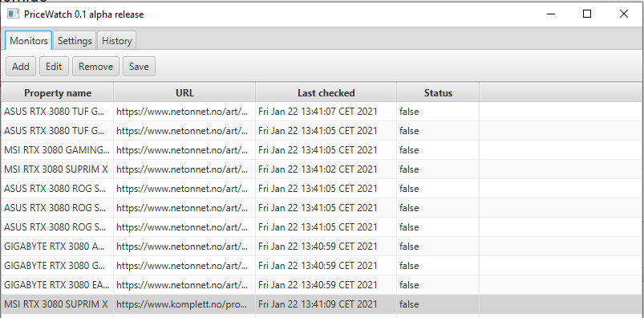Select MSI RTX 3080 SUPRIM X name in komplett row

pyautogui.click(x=57, y=304)
